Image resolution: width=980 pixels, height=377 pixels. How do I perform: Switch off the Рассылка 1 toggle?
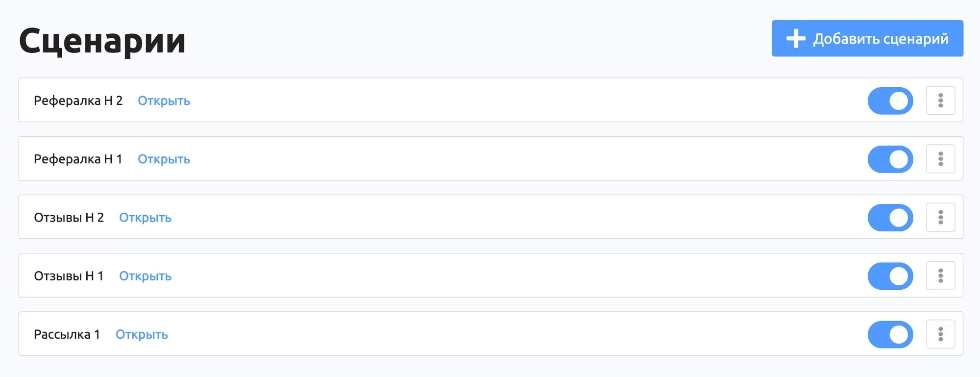click(890, 334)
